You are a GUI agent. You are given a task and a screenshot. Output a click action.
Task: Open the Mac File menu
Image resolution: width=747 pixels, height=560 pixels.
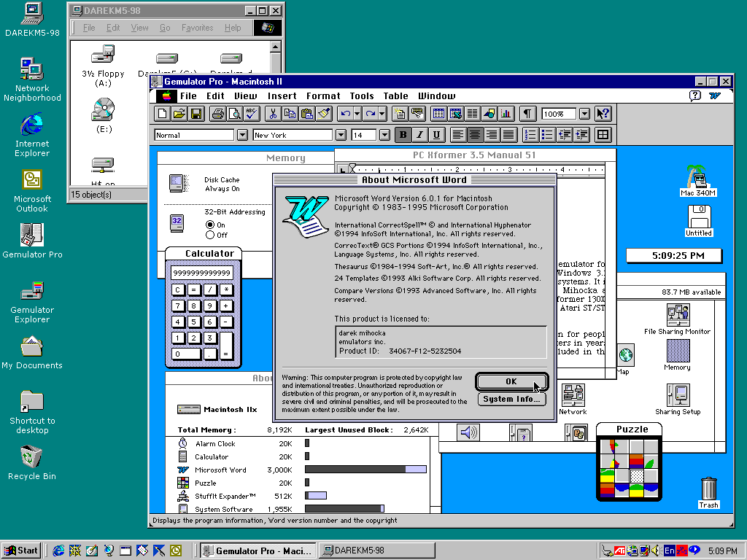(188, 96)
